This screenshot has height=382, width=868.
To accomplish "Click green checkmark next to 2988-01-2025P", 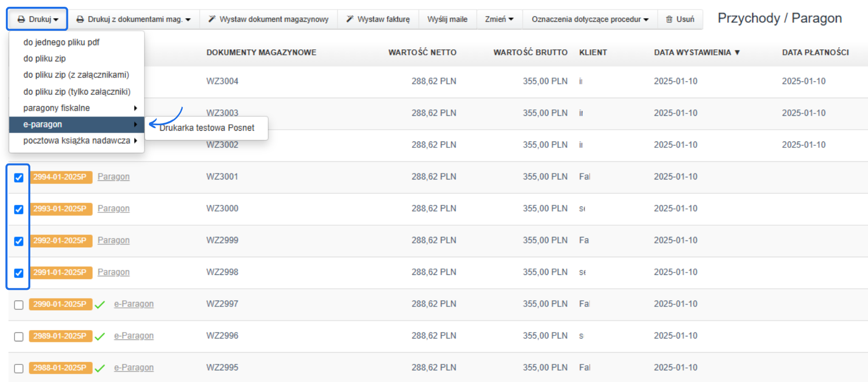I will (100, 368).
